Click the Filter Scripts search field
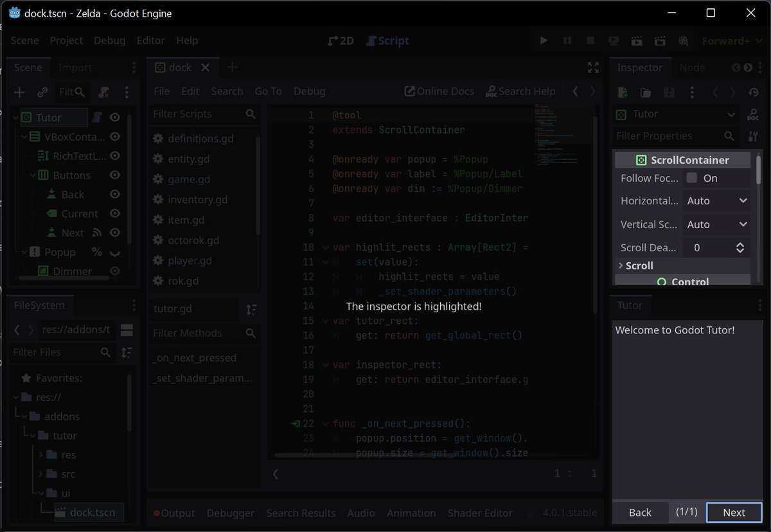Viewport: 771px width, 532px height. (x=204, y=114)
